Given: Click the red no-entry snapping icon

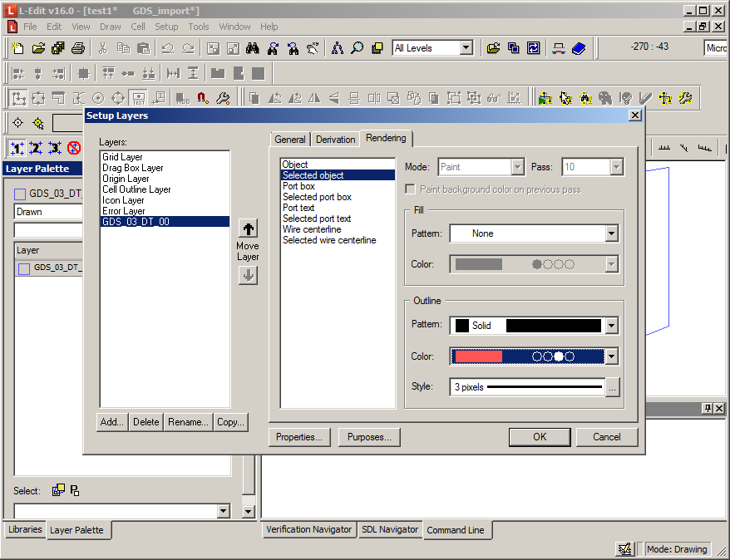Looking at the screenshot, I should click(x=74, y=148).
